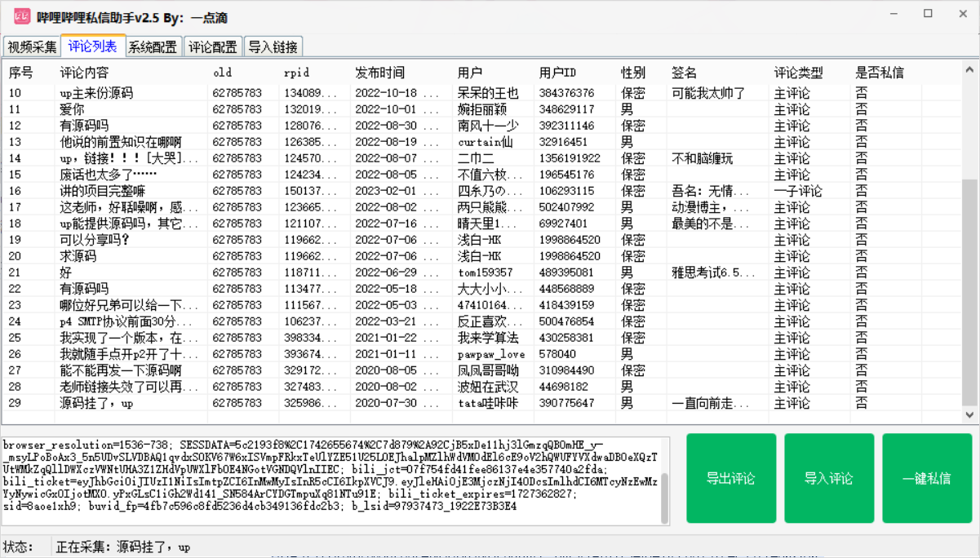Select the comment '爱你'
Viewport: 980px width, 558px height.
[72, 109]
